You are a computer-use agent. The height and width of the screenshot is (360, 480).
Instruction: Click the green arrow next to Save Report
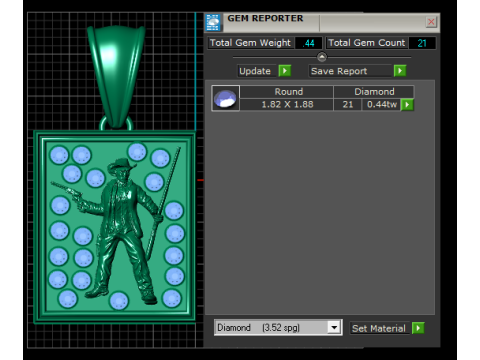[400, 71]
